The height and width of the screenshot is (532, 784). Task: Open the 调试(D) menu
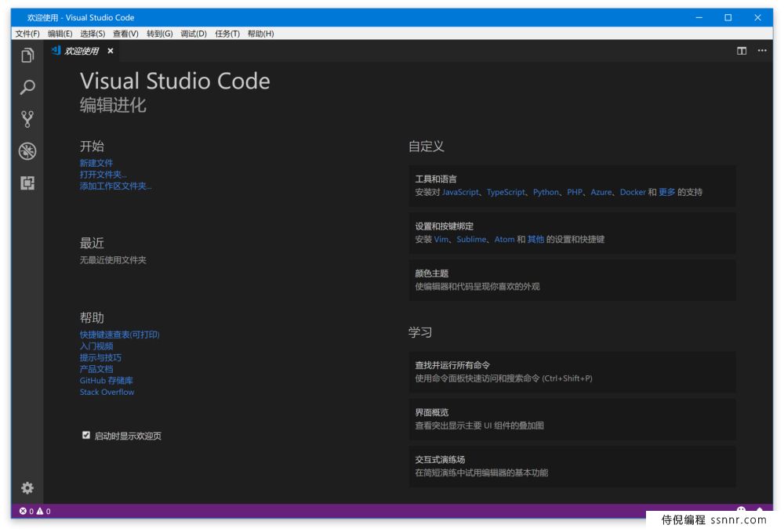coord(194,34)
